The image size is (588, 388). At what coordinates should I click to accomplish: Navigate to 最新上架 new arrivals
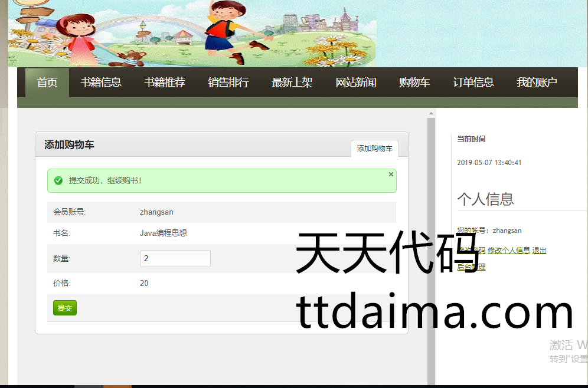tap(292, 83)
